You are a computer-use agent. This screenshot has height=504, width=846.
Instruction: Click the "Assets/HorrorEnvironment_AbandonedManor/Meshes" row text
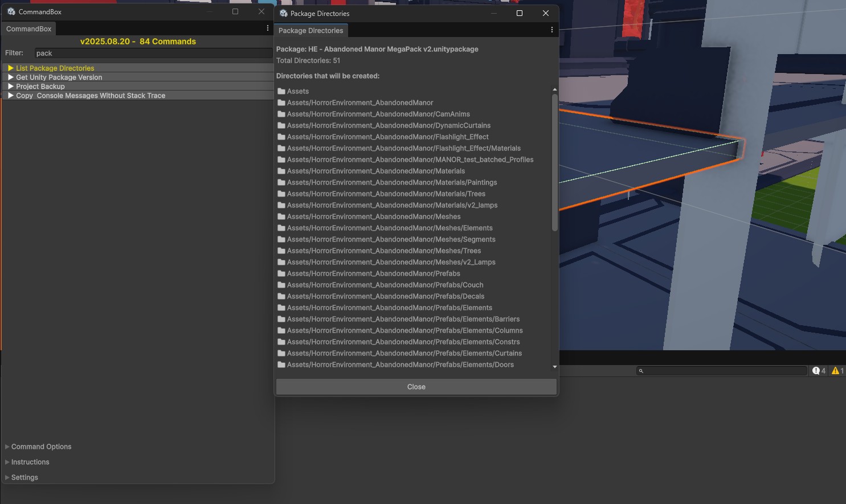pos(374,216)
